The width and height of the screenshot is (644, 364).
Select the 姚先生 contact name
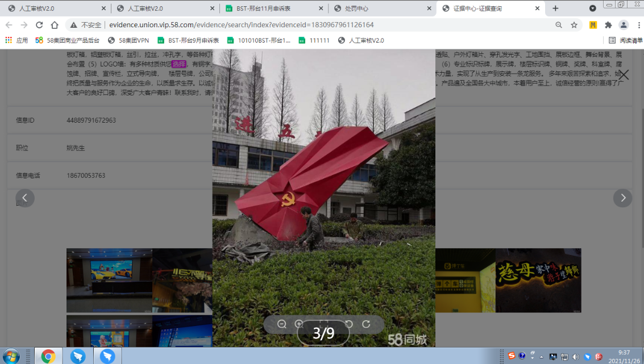76,148
